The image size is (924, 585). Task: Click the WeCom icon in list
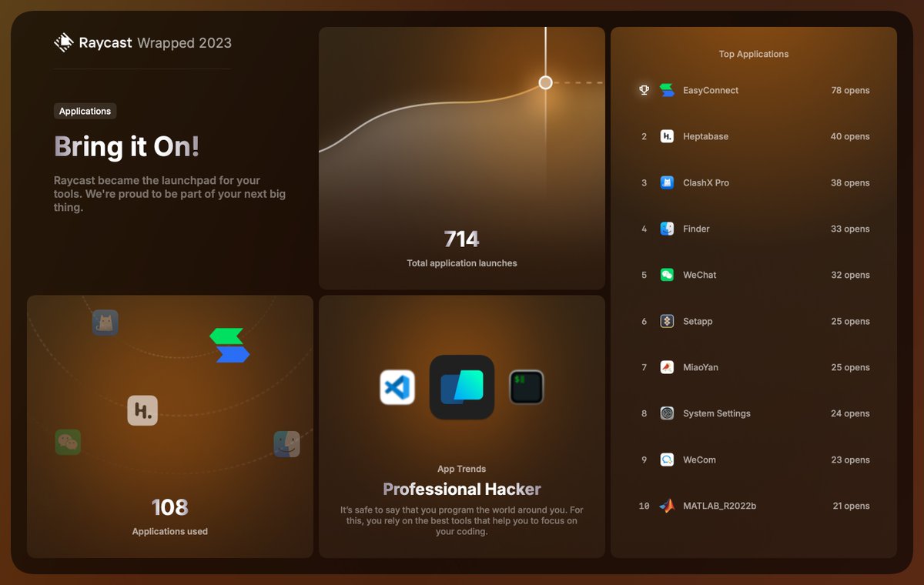[668, 460]
